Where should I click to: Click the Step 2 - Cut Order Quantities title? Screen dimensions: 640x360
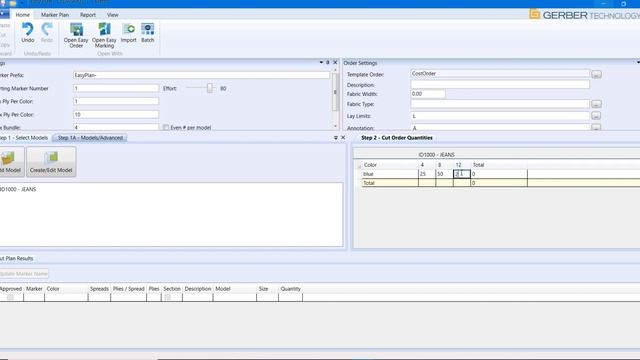point(397,138)
